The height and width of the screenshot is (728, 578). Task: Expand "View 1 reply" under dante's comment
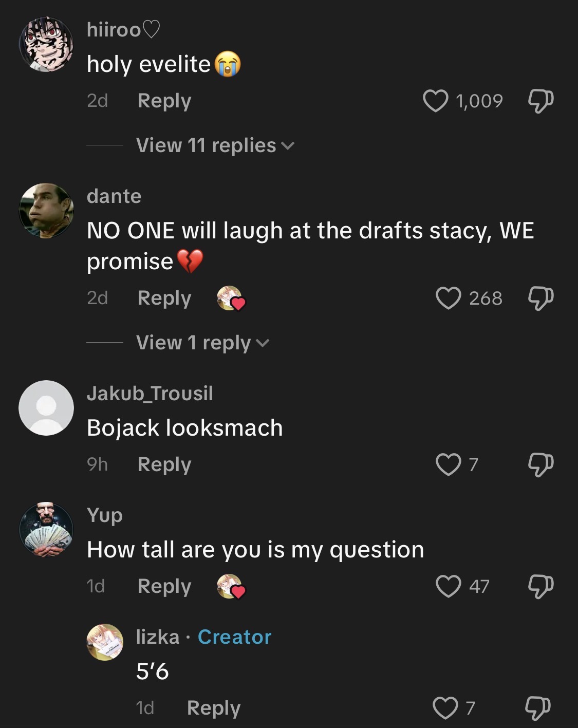coord(202,343)
